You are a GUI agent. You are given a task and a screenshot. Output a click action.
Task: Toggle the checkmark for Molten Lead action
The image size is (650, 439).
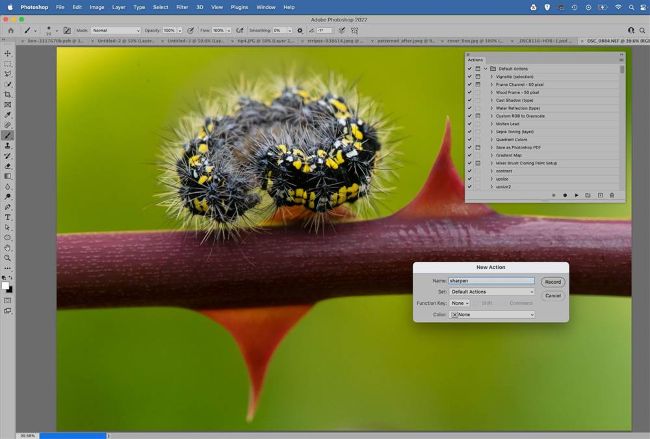coord(470,123)
